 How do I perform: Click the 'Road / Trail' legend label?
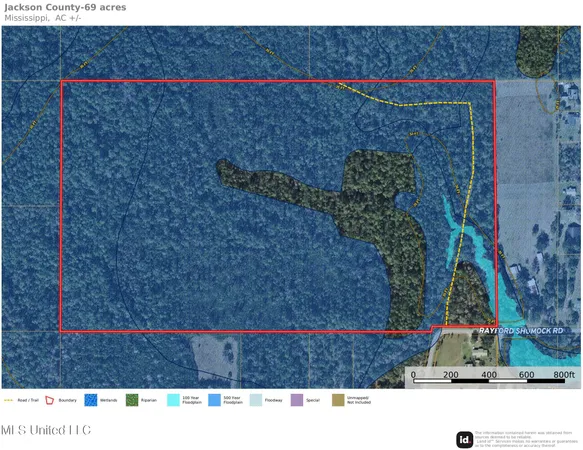[28, 401]
